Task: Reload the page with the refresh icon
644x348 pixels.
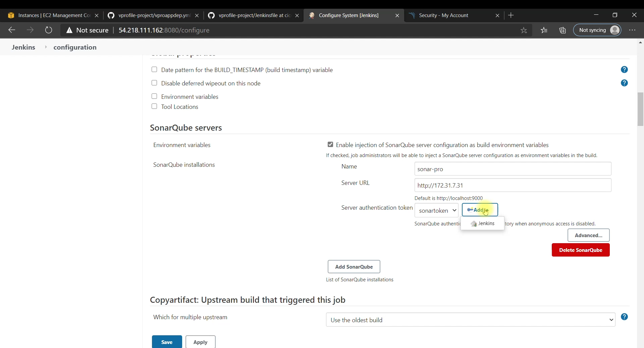Action: (x=49, y=30)
